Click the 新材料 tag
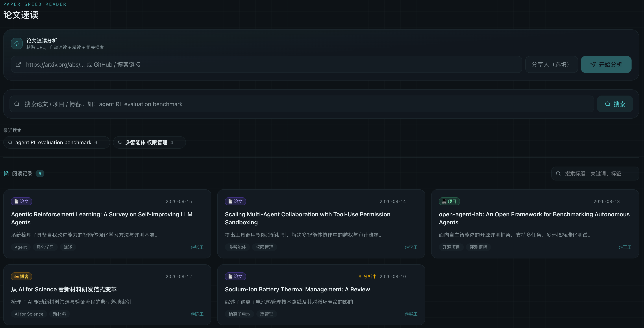The height and width of the screenshot is (328, 644). (x=60, y=314)
